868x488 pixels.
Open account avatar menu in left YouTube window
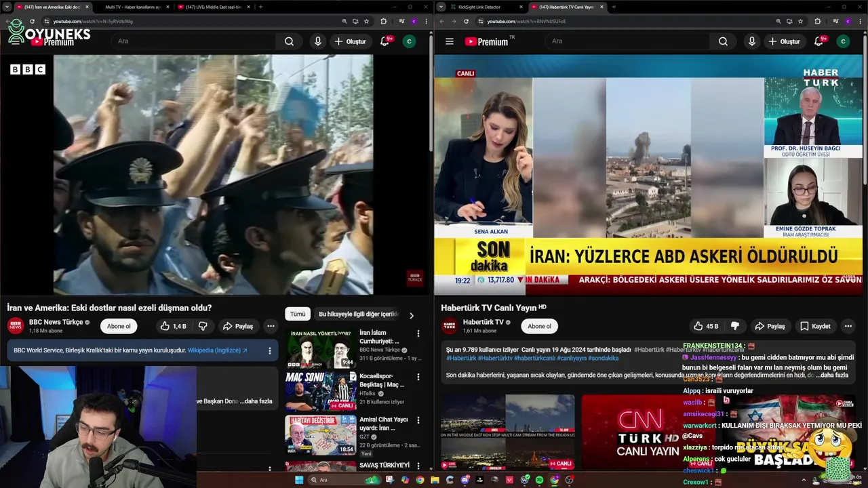(x=409, y=41)
